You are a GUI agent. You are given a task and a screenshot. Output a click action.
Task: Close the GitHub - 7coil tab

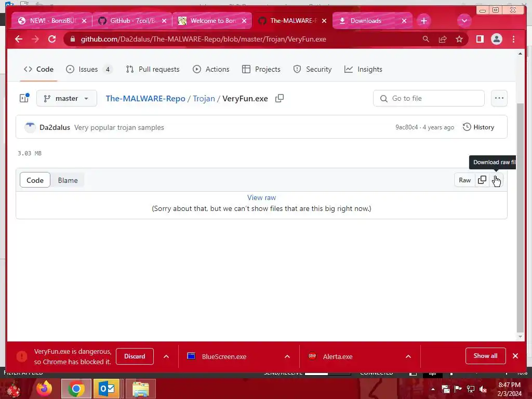pos(164,21)
